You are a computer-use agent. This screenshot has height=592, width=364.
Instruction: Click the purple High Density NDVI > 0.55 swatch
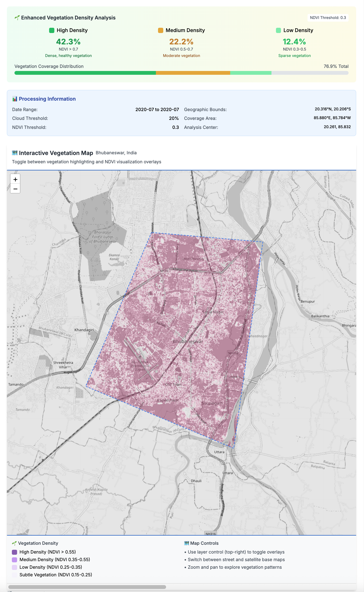[14, 552]
